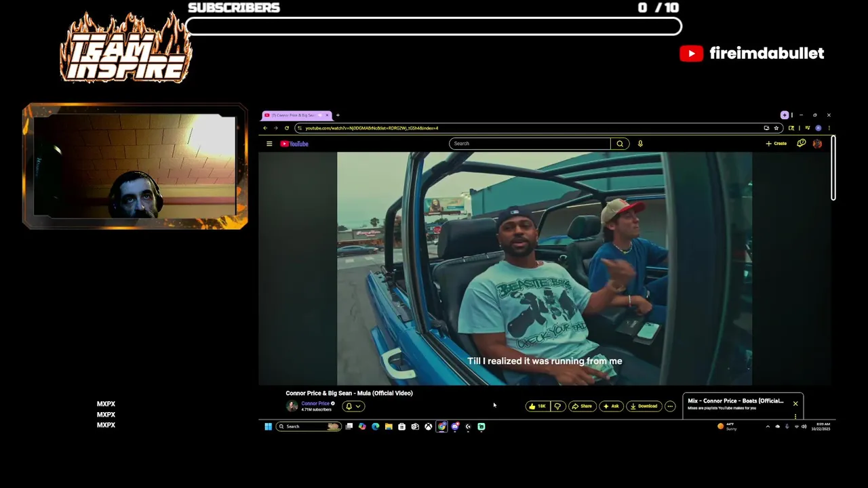Open a new browser tab with plus
The height and width of the screenshot is (488, 868).
click(x=338, y=115)
